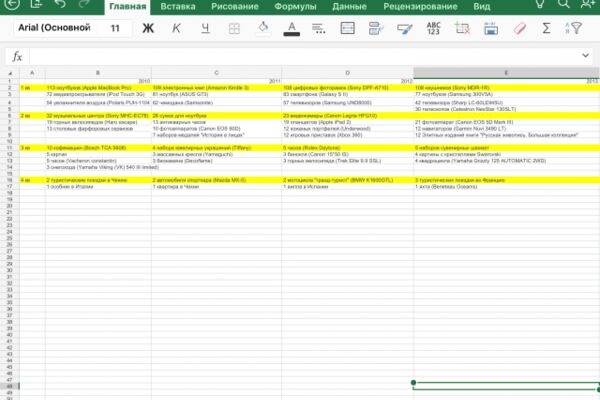This screenshot has height=400, width=600.
Task: Select row 2 header
Action: tap(10, 88)
